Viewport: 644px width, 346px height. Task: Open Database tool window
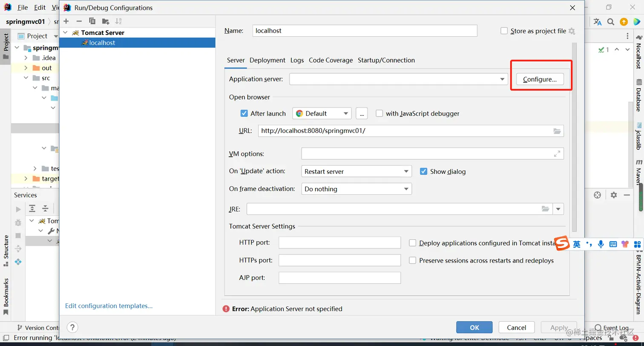click(x=638, y=95)
